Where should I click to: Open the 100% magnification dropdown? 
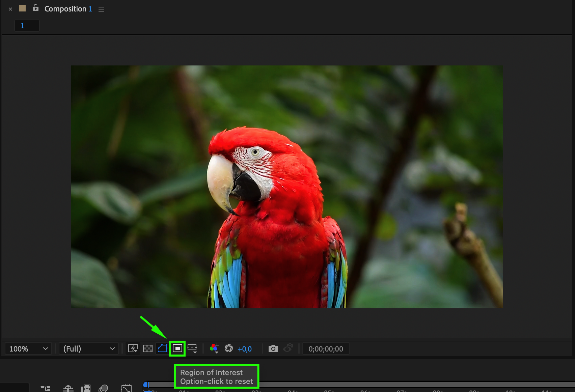pos(28,349)
